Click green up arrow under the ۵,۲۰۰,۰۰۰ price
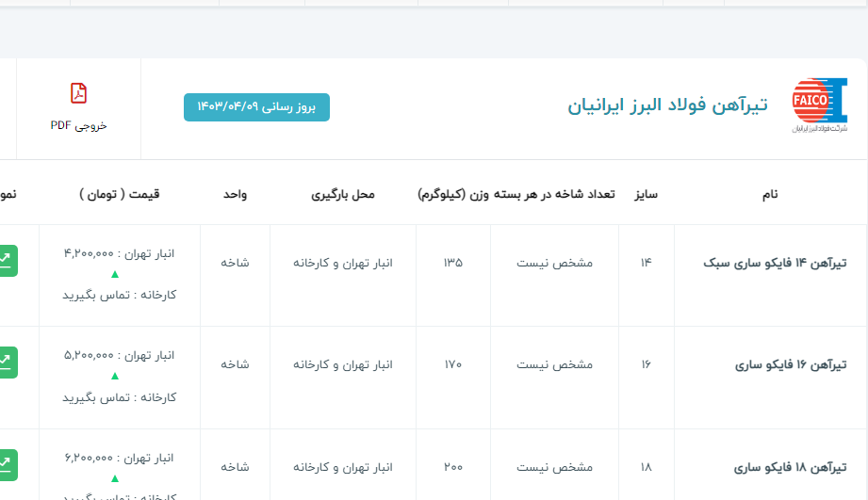Image resolution: width=868 pixels, height=500 pixels. point(115,376)
